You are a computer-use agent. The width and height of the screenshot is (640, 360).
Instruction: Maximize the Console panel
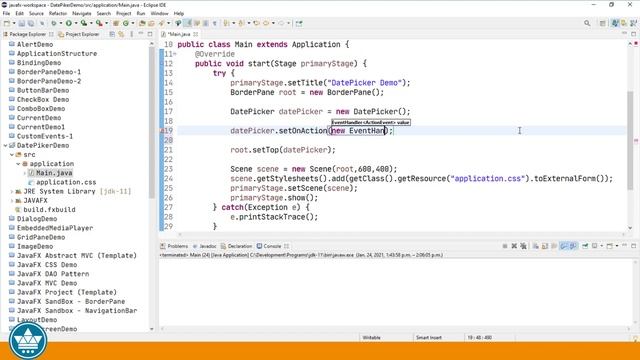(633, 246)
